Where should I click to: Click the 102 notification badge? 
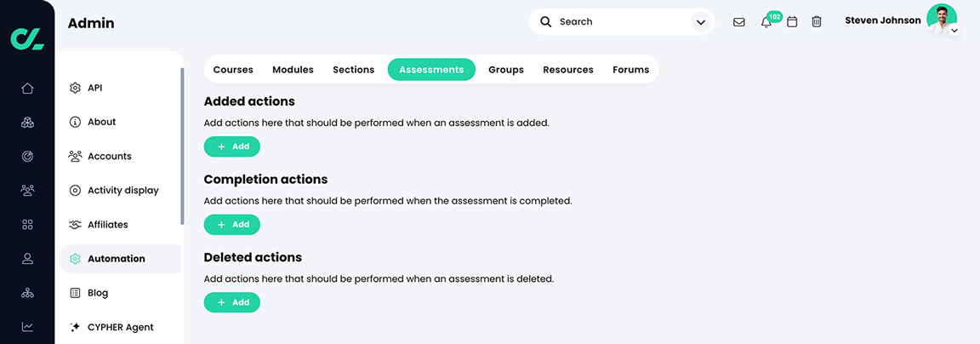pyautogui.click(x=775, y=17)
